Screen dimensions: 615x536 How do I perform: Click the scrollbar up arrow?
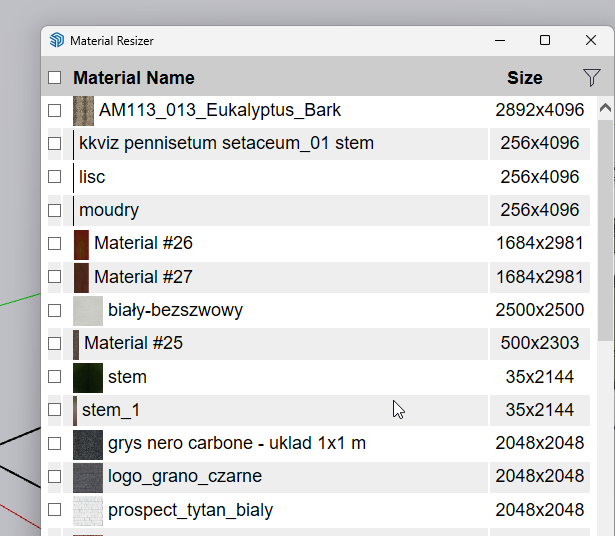[605, 108]
